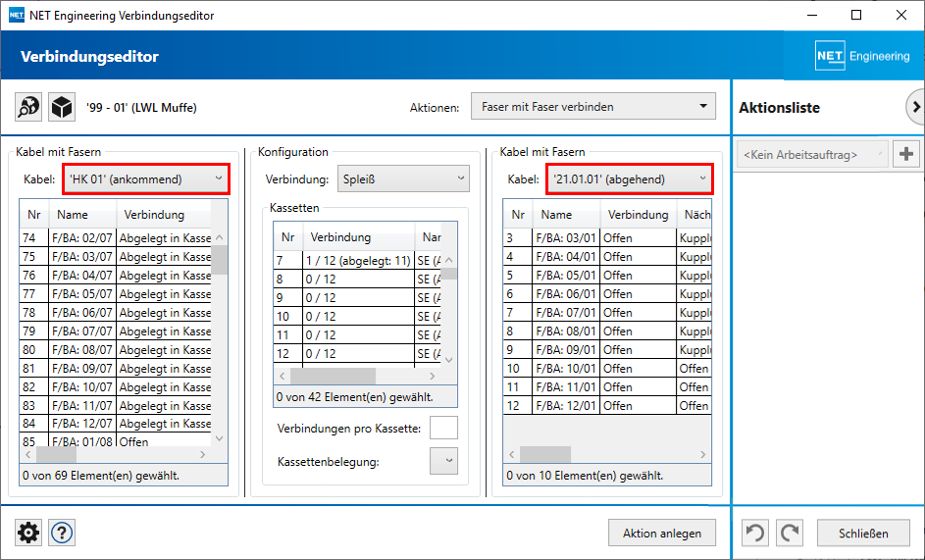Image resolution: width=925 pixels, height=560 pixels.
Task: Open the Aktionen dropdown menu
Action: click(x=593, y=107)
